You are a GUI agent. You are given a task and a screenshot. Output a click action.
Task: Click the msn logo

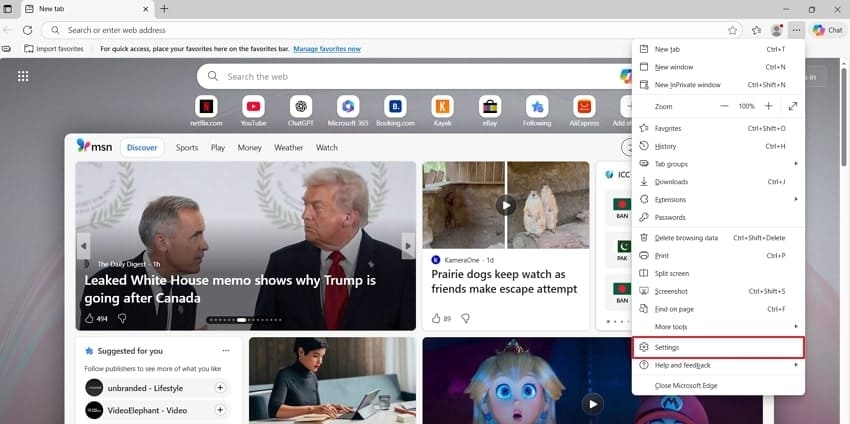pos(94,145)
